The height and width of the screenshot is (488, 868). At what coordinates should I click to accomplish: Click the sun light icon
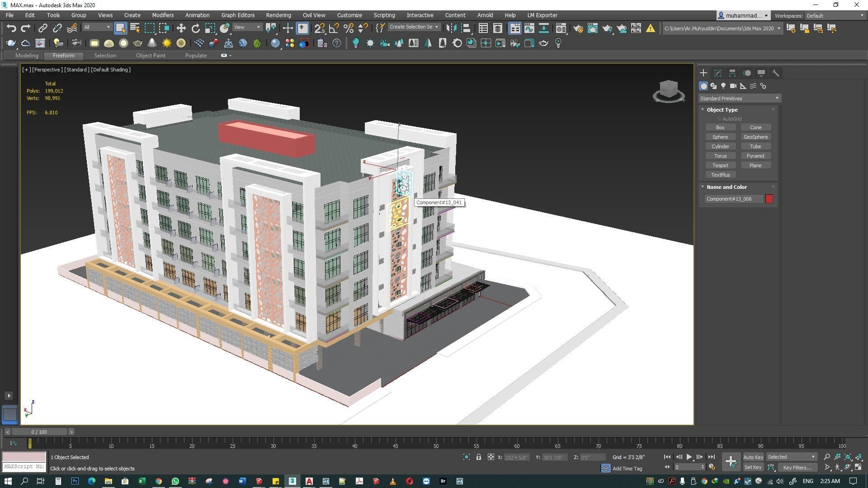coord(166,43)
